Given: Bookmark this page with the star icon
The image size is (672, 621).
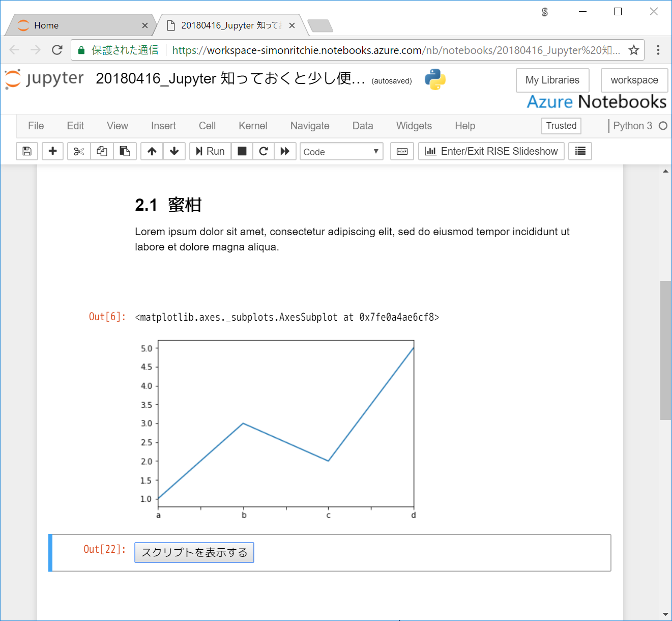Looking at the screenshot, I should tap(633, 50).
